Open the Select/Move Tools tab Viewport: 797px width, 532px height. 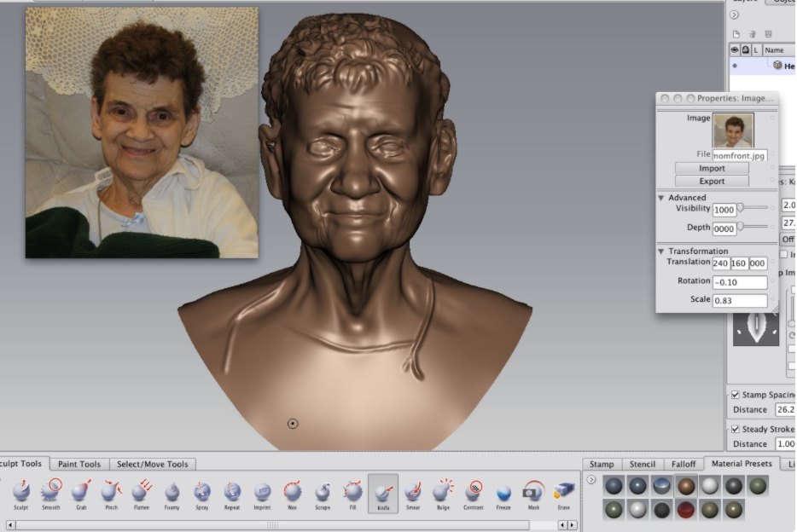[153, 464]
